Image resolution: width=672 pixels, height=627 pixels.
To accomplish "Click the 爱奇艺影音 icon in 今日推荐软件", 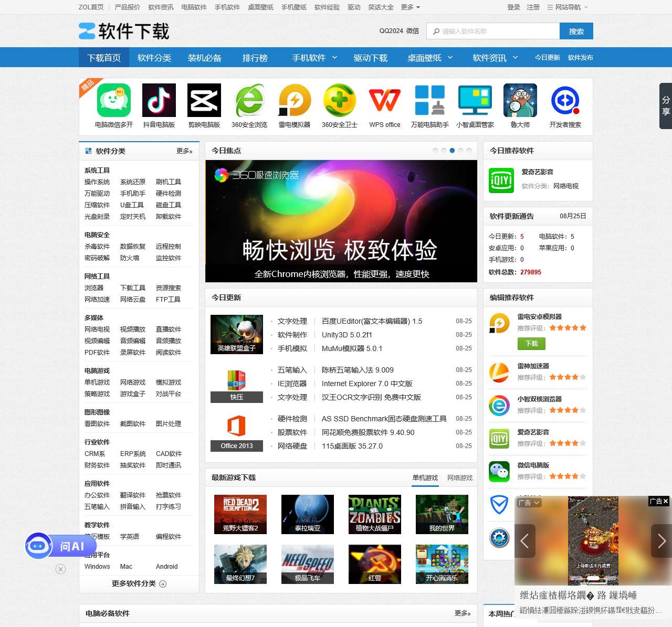I will (501, 180).
